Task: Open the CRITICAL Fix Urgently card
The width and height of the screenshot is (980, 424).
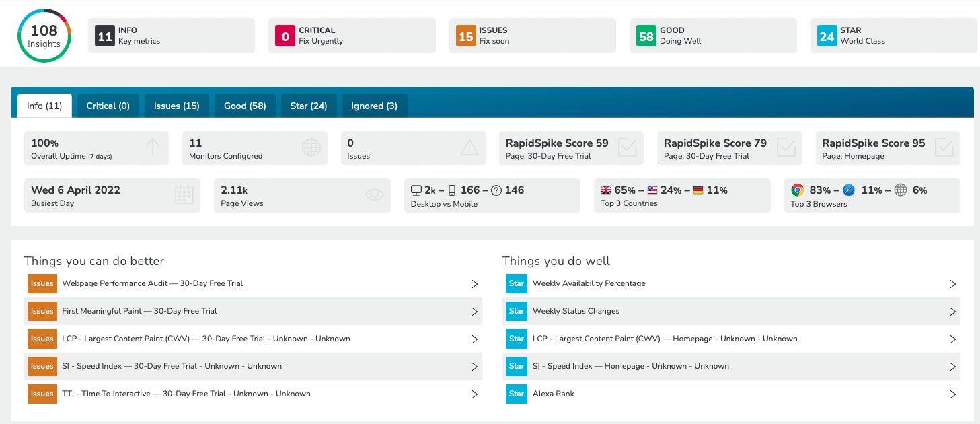Action: coord(352,36)
